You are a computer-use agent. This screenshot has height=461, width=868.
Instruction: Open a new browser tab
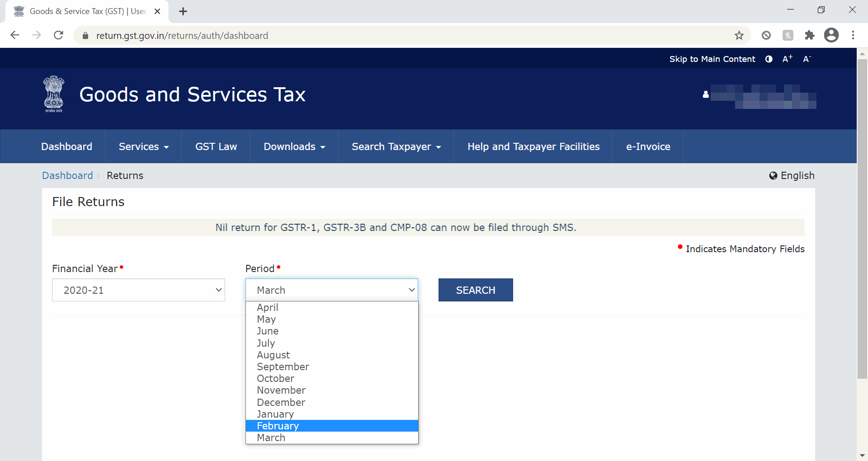(183, 11)
